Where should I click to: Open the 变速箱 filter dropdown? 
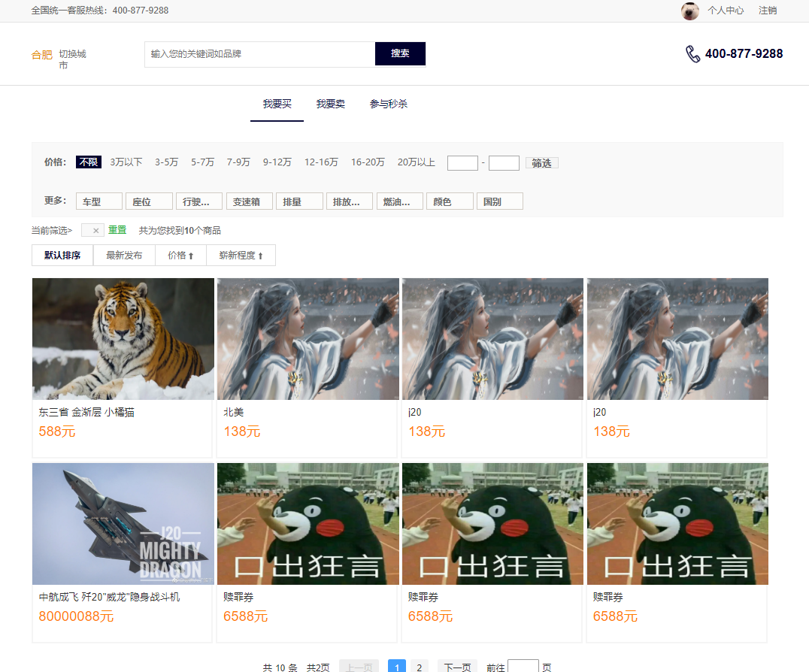(249, 201)
